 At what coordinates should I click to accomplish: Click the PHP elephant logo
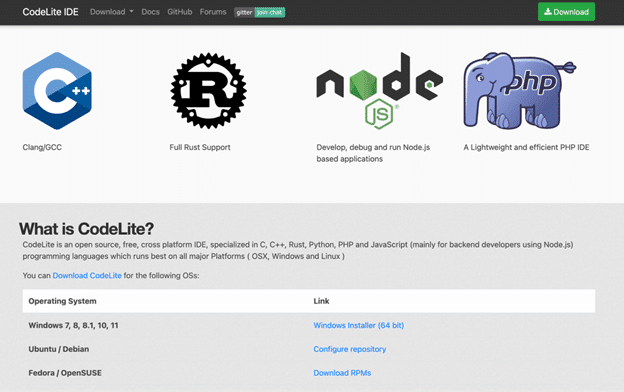(520, 91)
